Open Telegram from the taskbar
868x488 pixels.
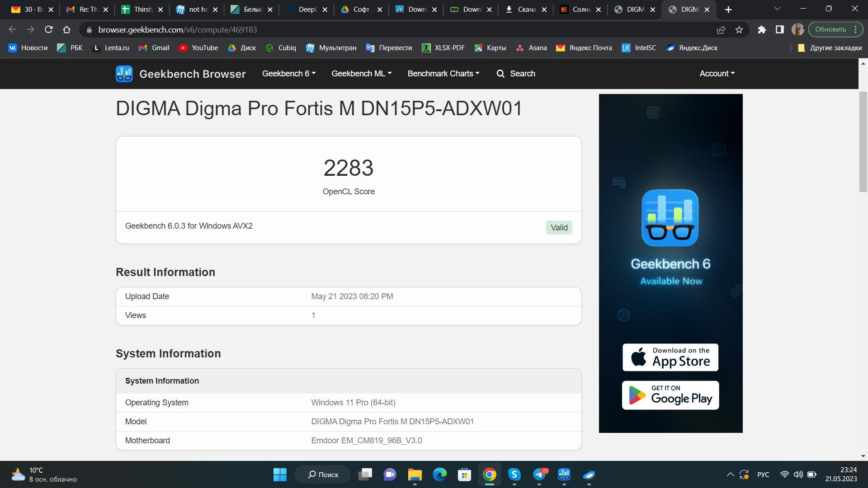point(539,474)
